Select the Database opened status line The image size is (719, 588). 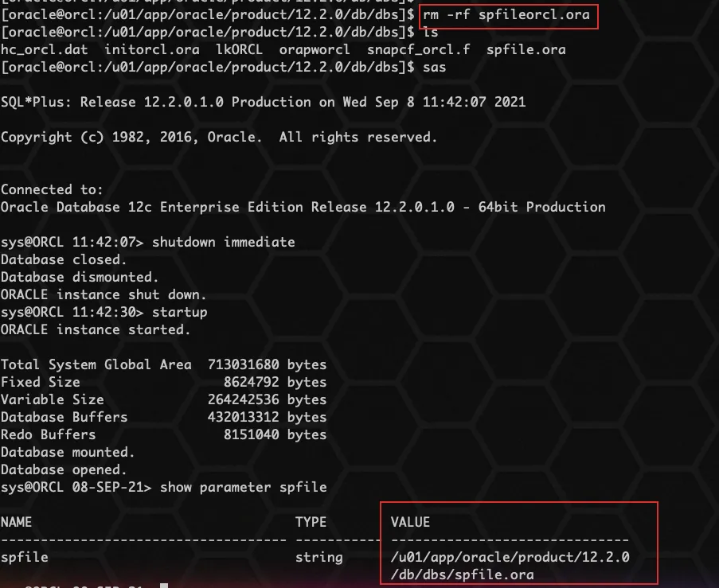click(x=64, y=469)
